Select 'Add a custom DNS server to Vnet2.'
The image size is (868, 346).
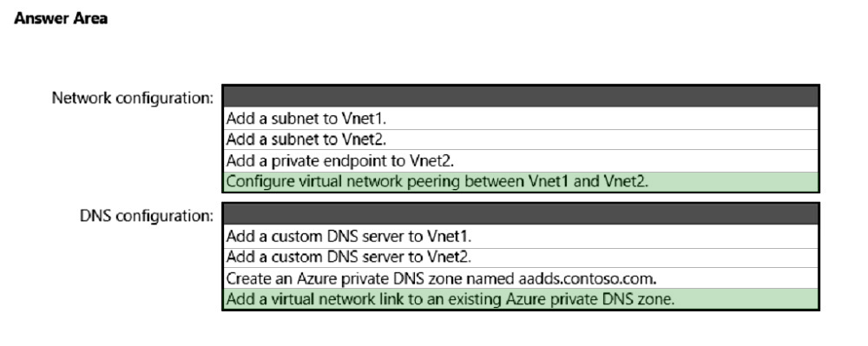pos(520,257)
